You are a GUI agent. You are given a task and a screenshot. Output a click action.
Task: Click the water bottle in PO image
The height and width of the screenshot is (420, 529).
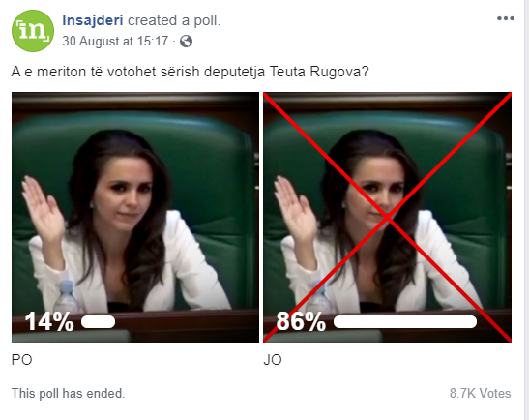(x=67, y=297)
